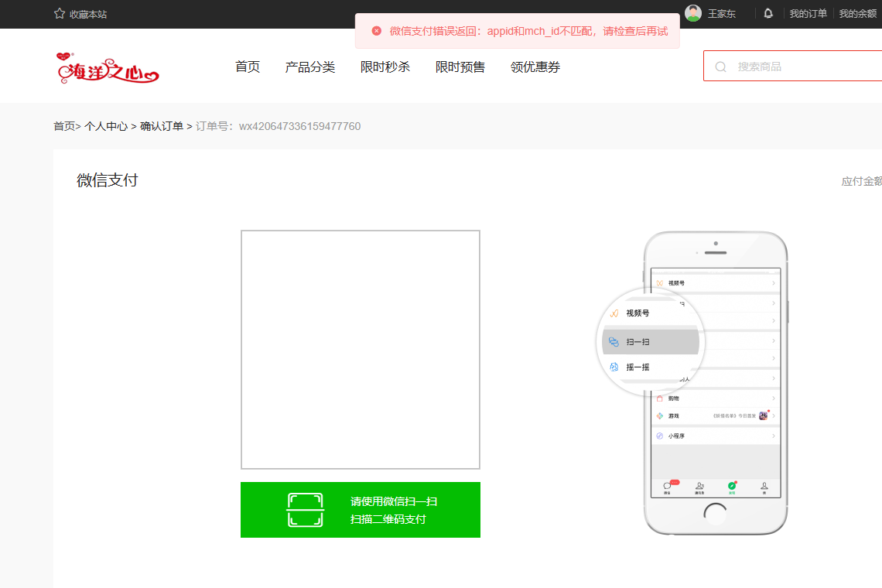Click the scan frame icon on green banner
This screenshot has width=882, height=588.
point(305,510)
